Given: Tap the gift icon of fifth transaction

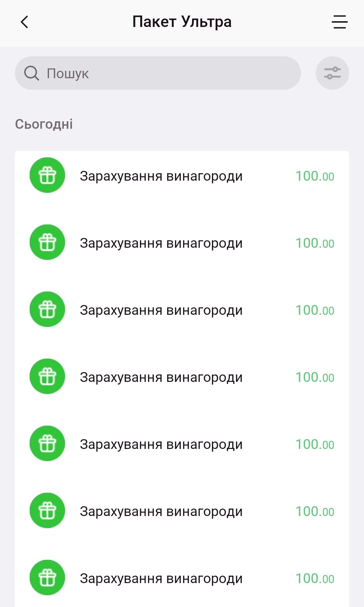Looking at the screenshot, I should click(47, 444).
